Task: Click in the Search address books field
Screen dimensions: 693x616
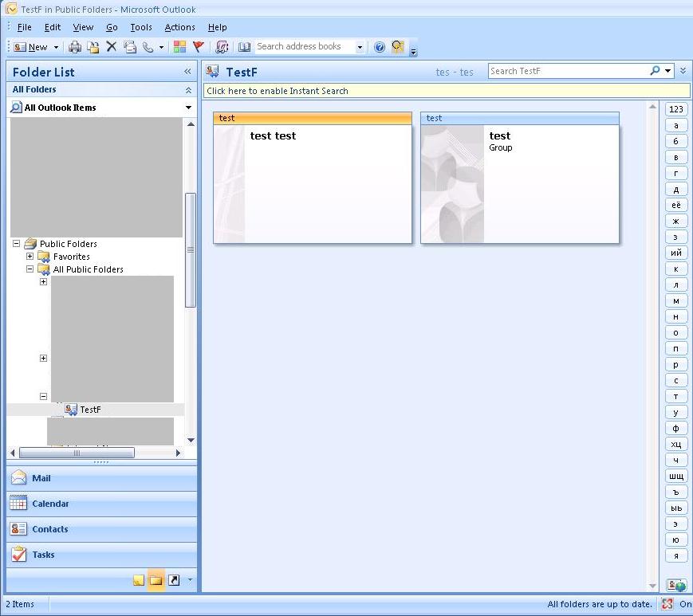Action: point(305,47)
